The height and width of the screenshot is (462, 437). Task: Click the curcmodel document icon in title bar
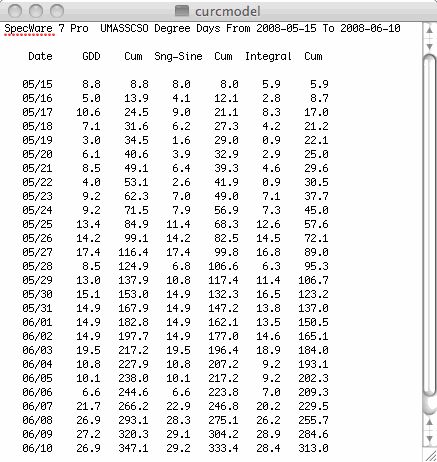[182, 11]
